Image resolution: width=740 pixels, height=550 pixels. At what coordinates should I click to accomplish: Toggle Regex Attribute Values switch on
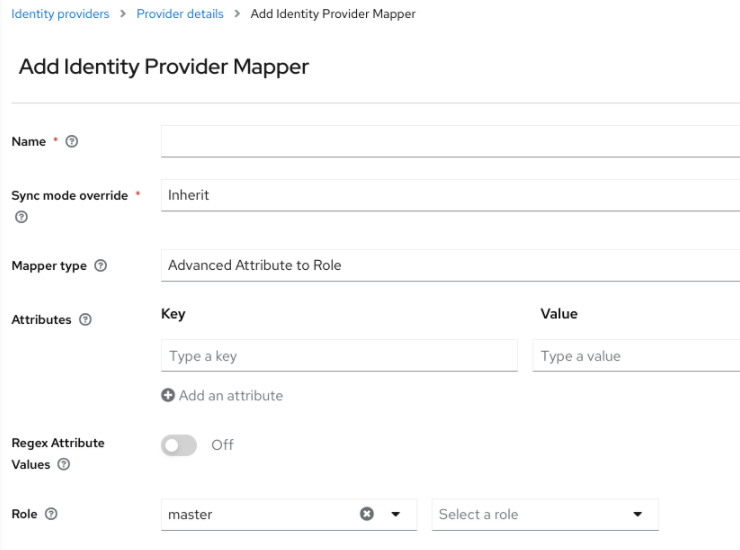[x=180, y=445]
